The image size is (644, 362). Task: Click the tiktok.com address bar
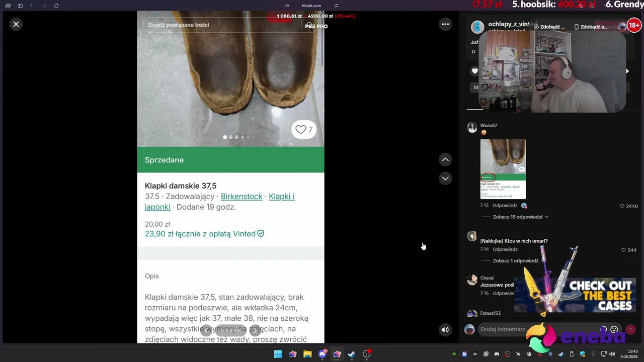click(311, 6)
